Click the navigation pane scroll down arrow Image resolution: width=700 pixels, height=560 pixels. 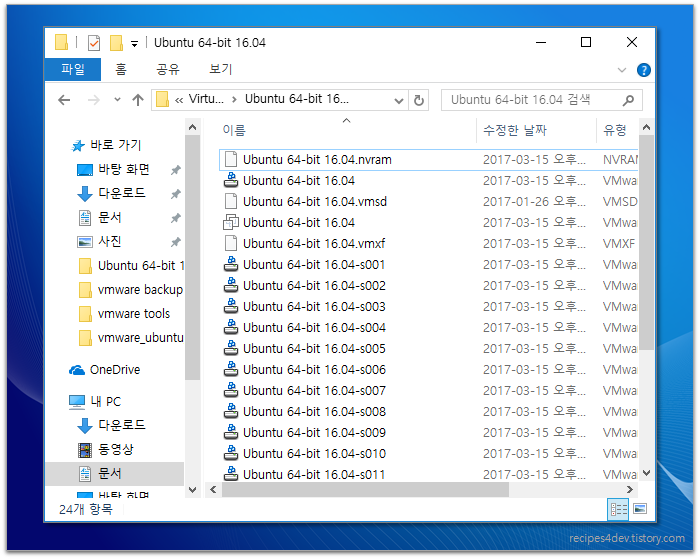[192, 489]
